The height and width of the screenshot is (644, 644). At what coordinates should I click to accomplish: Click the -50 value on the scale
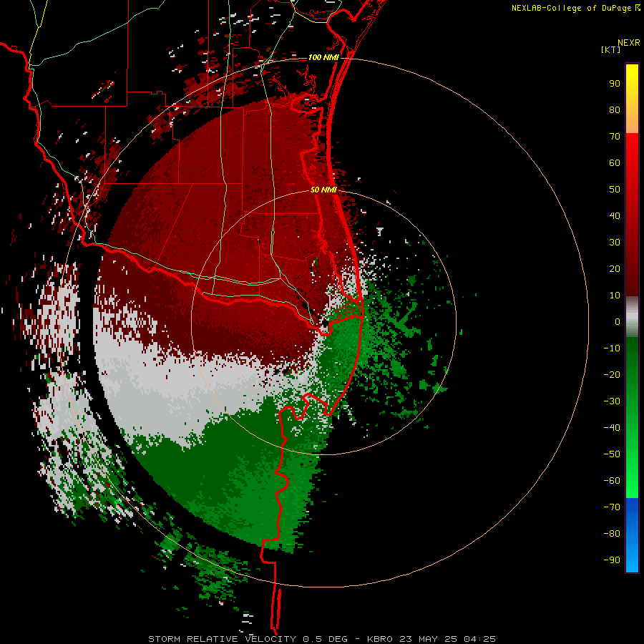(x=612, y=454)
